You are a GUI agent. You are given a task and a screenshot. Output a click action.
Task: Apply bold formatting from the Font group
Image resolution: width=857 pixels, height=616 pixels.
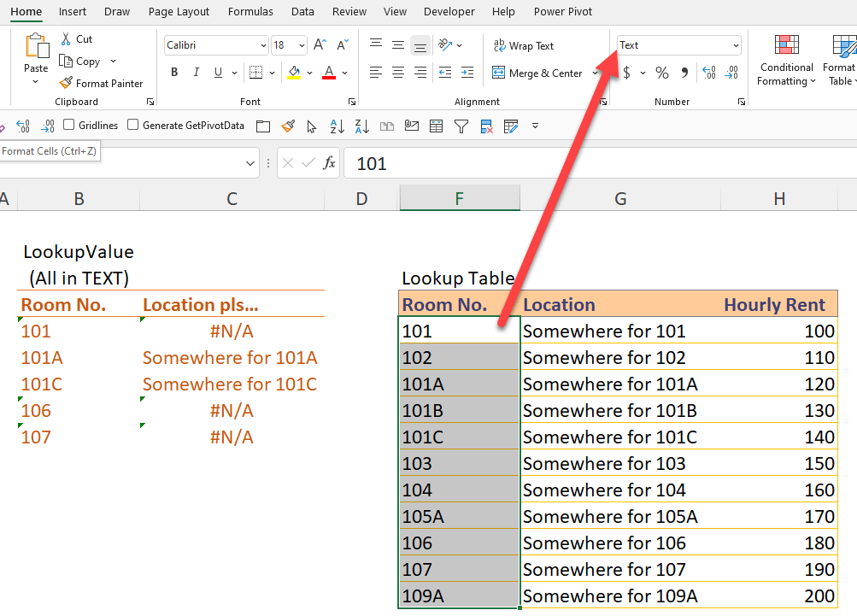click(x=173, y=72)
